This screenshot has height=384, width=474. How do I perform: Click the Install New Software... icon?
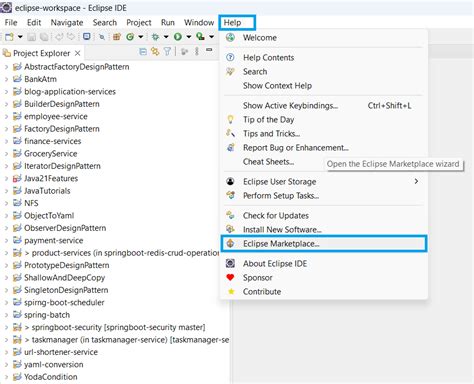click(230, 229)
